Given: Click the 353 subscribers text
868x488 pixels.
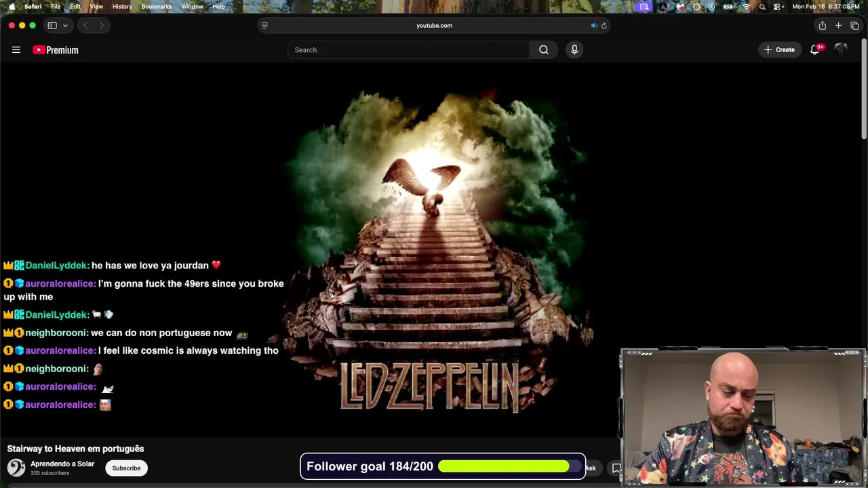Looking at the screenshot, I should (50, 473).
